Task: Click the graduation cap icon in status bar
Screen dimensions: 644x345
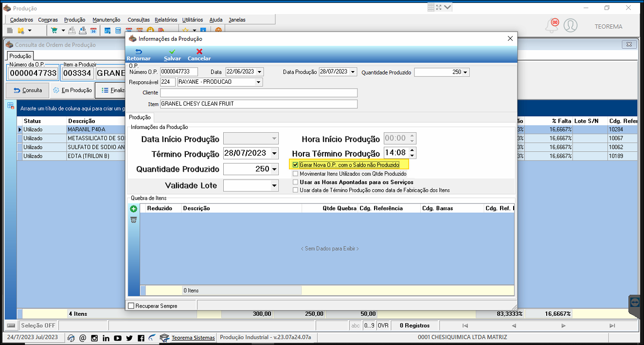Action: click(164, 338)
